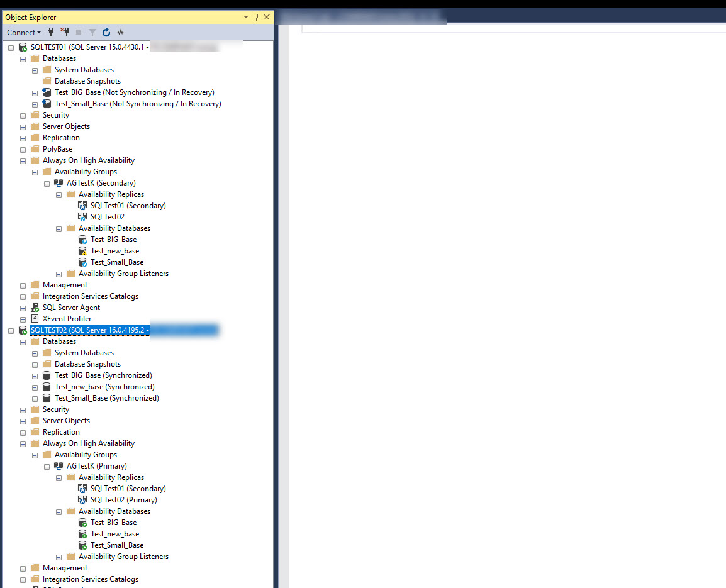The width and height of the screenshot is (726, 588).
Task: Select the PolyBase tree item
Action: click(57, 149)
